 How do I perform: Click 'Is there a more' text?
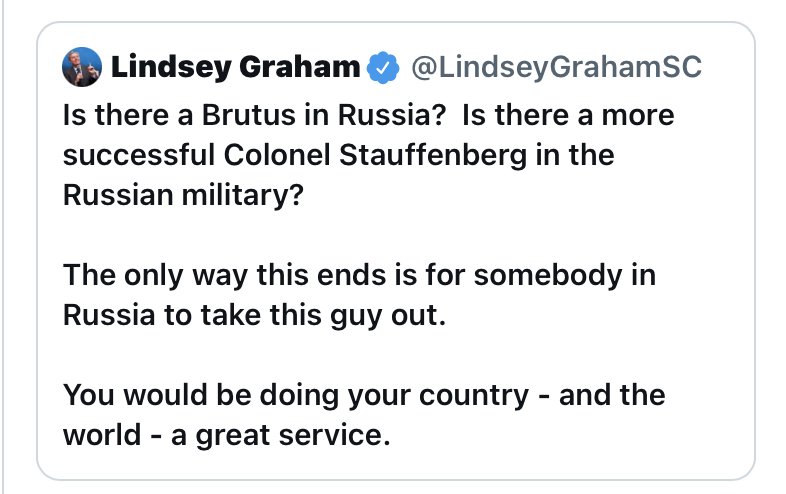[x=568, y=115]
